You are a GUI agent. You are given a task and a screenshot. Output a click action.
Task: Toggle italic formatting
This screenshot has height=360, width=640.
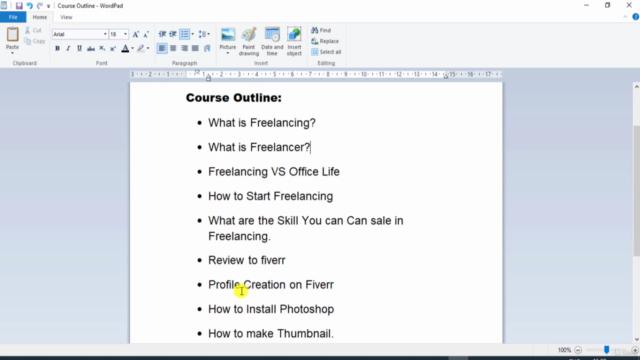(x=68, y=49)
